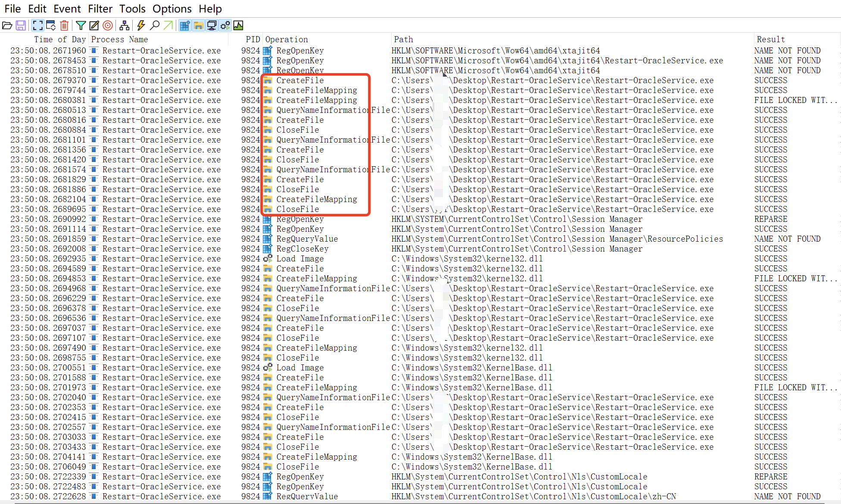Screen dimensions: 841x504
Task: Click the Open log file icon
Action: click(7, 26)
